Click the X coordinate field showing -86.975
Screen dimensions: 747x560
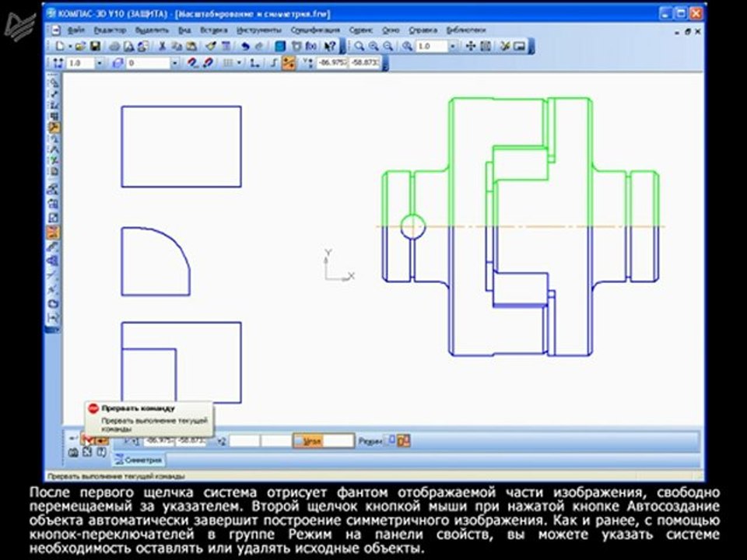pyautogui.click(x=332, y=63)
